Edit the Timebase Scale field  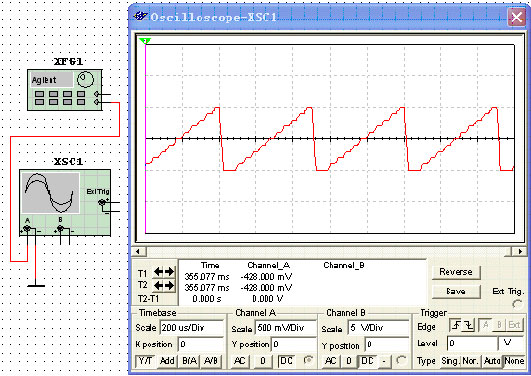191,328
